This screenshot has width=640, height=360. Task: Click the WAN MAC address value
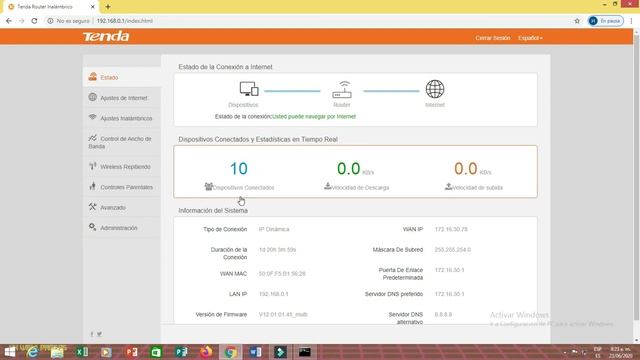coord(282,273)
